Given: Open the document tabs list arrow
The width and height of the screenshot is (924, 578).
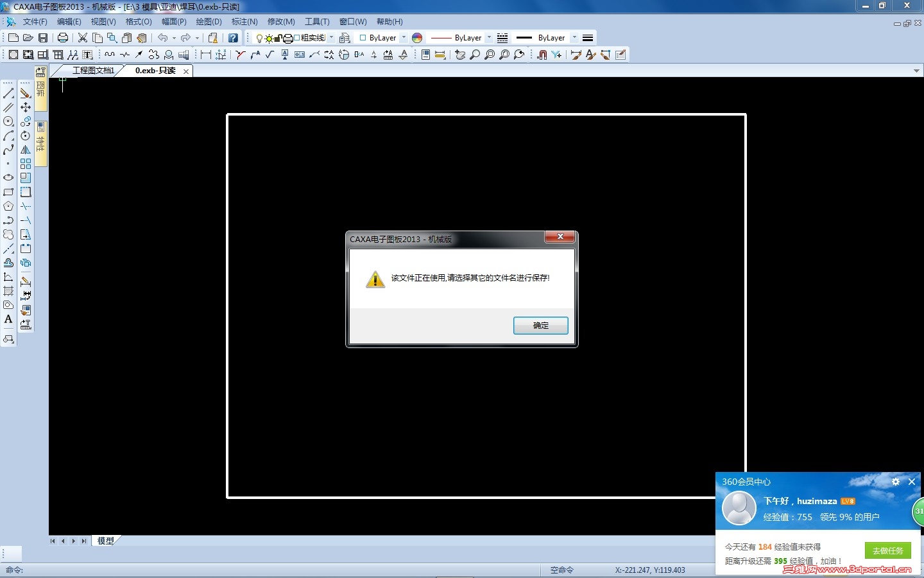Looking at the screenshot, I should pos(916,71).
